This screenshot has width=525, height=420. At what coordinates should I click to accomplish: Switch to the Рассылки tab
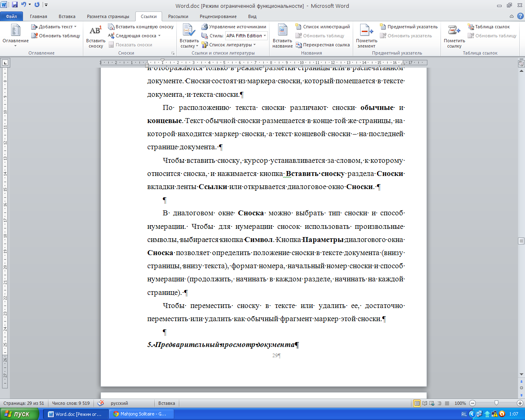pos(178,16)
